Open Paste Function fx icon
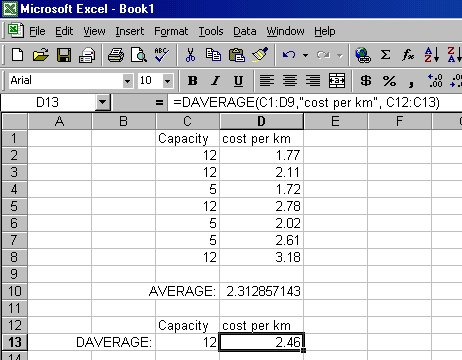 point(408,54)
